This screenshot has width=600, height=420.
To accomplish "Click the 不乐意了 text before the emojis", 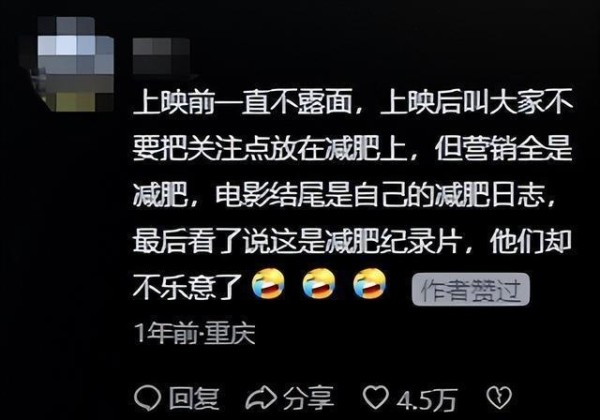I will coord(187,286).
